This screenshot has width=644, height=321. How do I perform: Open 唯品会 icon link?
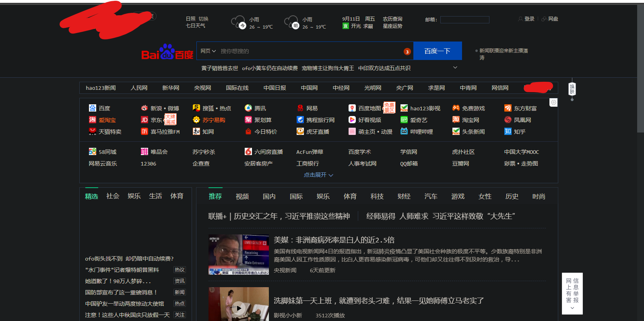144,151
